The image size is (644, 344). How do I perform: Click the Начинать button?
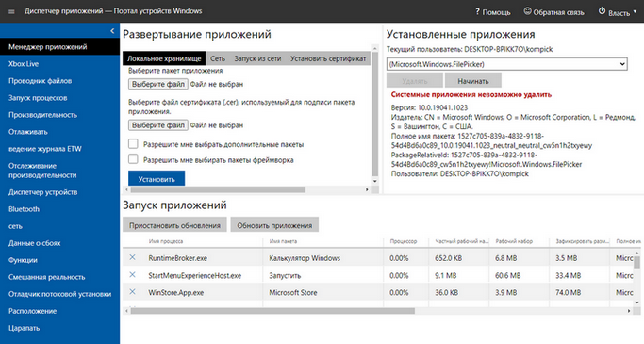point(473,81)
